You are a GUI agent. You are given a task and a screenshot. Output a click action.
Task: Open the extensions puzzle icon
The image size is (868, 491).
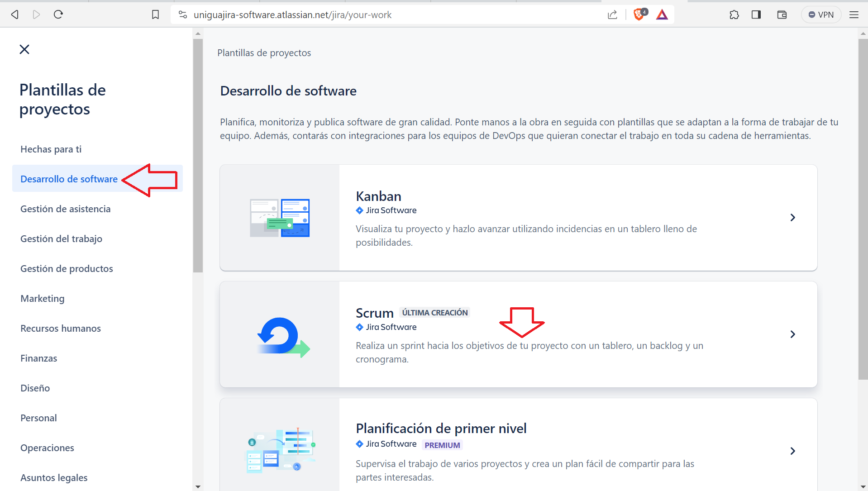[x=734, y=14]
